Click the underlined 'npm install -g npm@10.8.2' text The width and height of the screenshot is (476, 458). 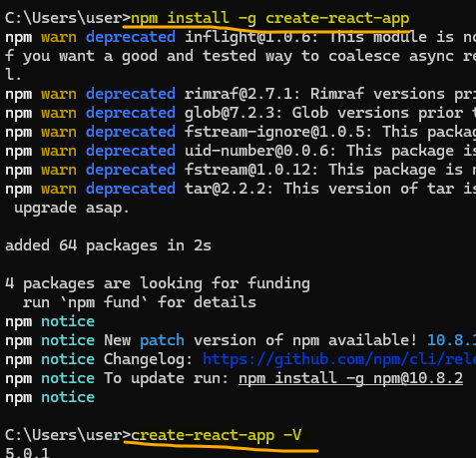[350, 378]
